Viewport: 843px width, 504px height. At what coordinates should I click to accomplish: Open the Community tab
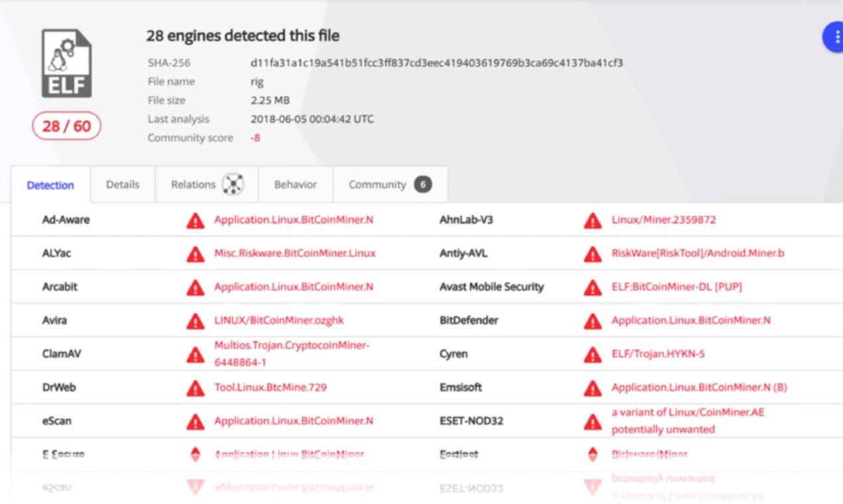pos(377,184)
